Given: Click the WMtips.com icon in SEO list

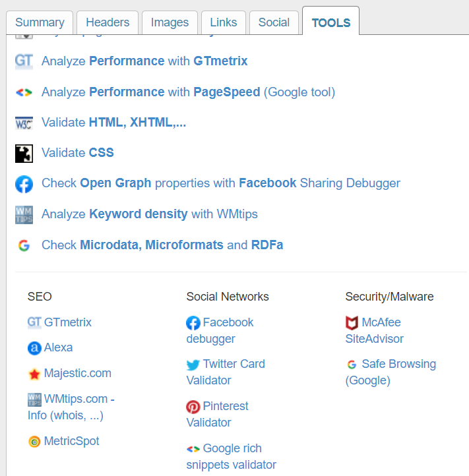Looking at the screenshot, I should pos(34,400).
